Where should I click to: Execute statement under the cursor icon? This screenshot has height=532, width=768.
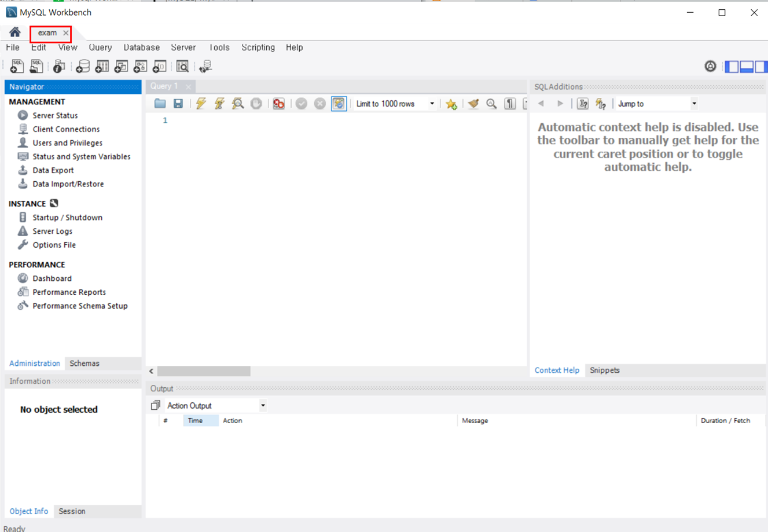click(219, 104)
